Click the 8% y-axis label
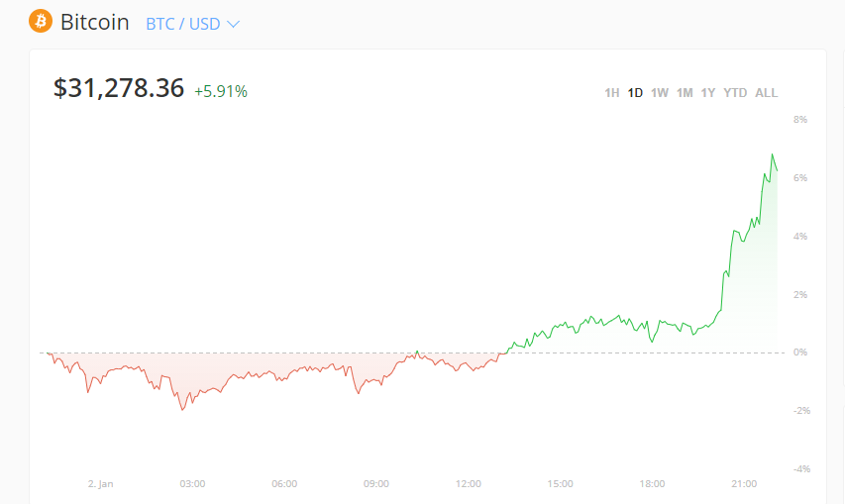The image size is (845, 504). coord(800,120)
